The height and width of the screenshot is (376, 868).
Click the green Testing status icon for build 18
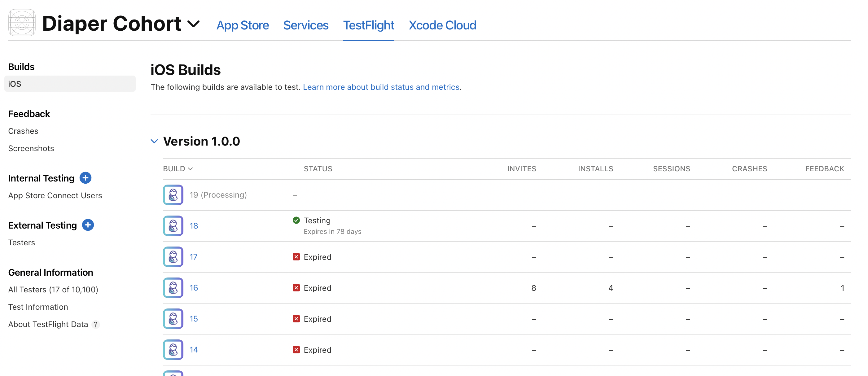(296, 220)
